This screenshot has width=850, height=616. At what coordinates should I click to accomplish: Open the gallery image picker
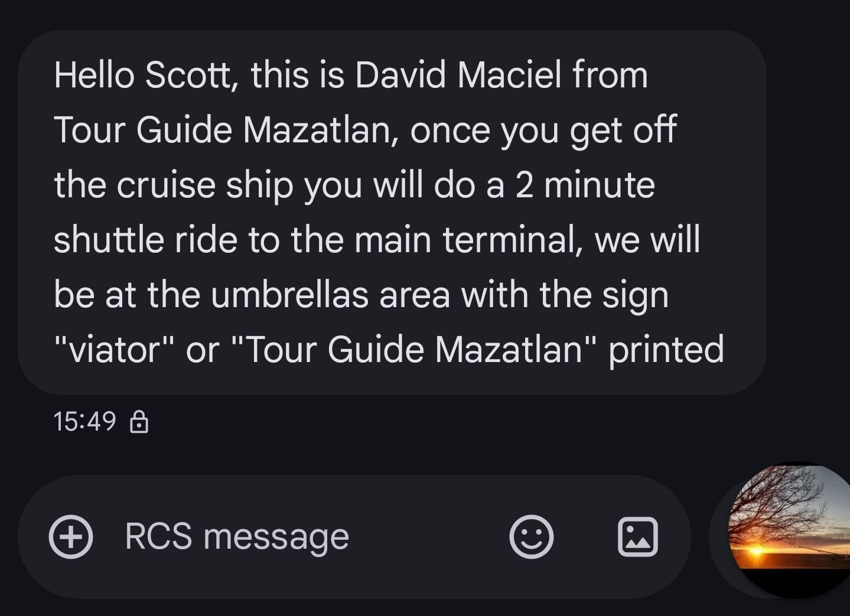(637, 537)
